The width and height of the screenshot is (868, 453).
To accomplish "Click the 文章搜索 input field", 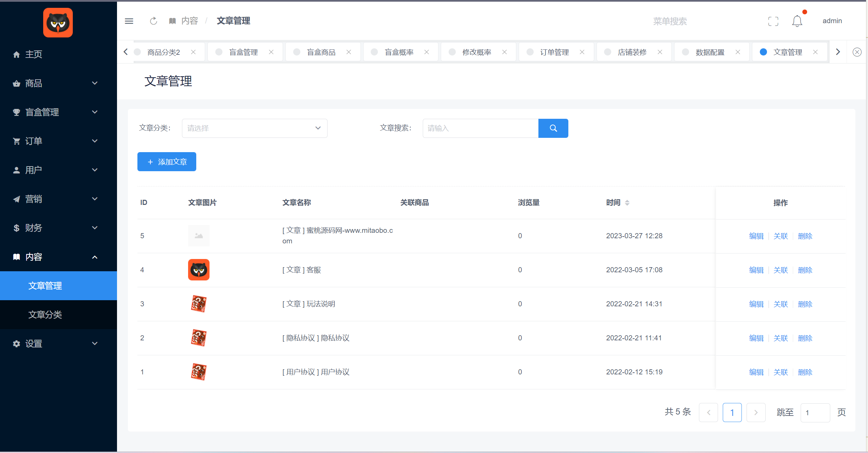I will (480, 128).
